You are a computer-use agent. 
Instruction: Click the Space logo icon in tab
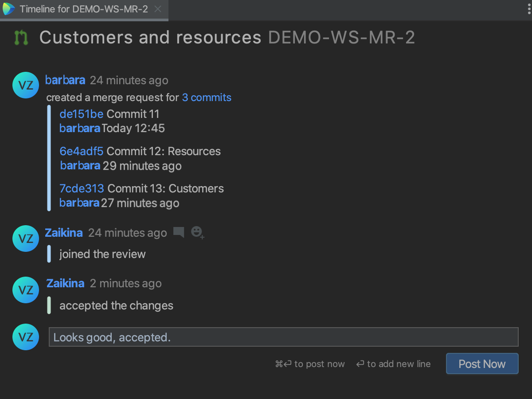click(x=8, y=9)
